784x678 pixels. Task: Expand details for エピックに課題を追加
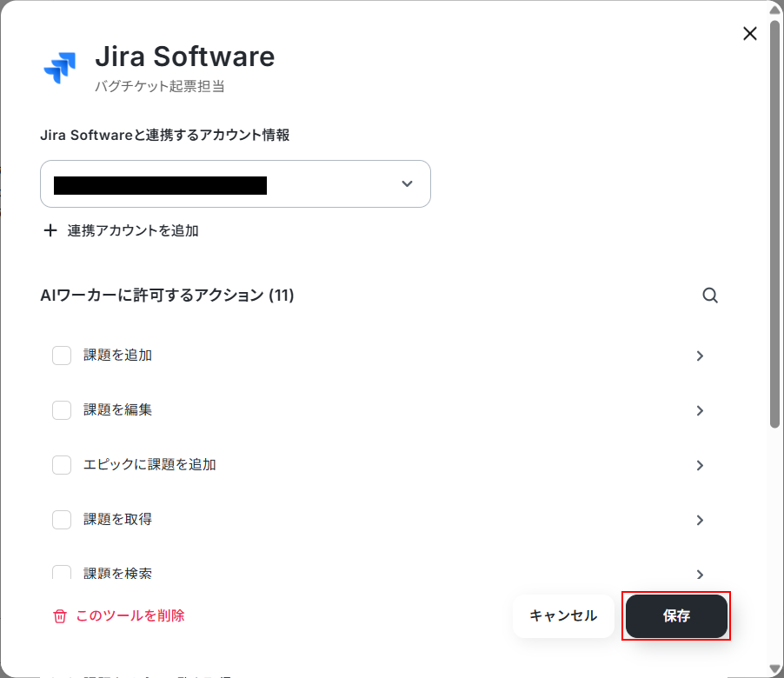[700, 466]
